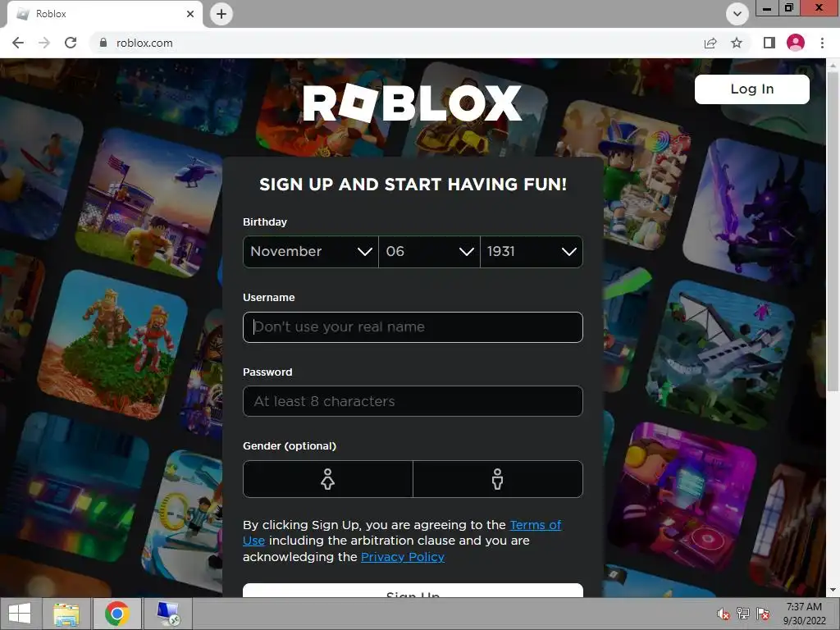Screen dimensions: 840x630
Task: Share this page via the share icon
Action: click(x=710, y=43)
